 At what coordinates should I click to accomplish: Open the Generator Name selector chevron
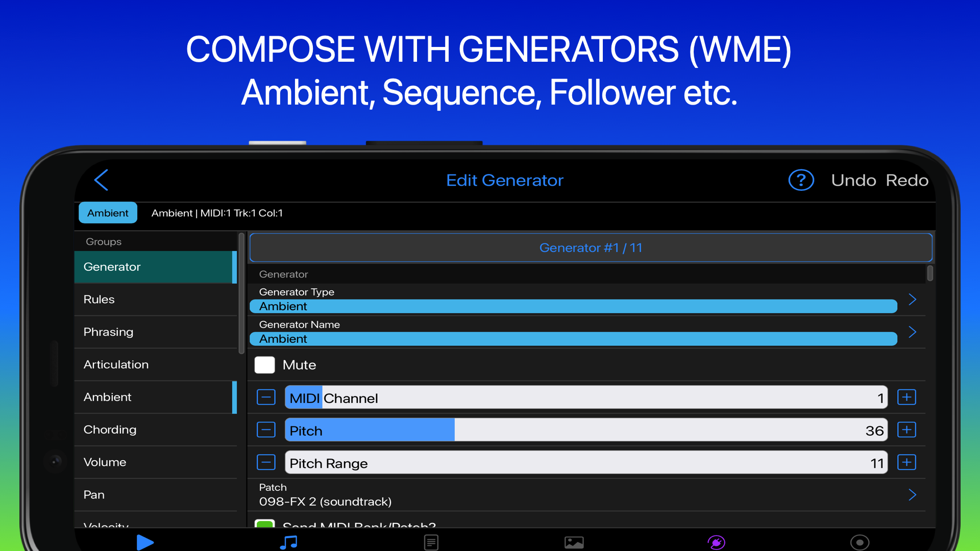pyautogui.click(x=913, y=332)
